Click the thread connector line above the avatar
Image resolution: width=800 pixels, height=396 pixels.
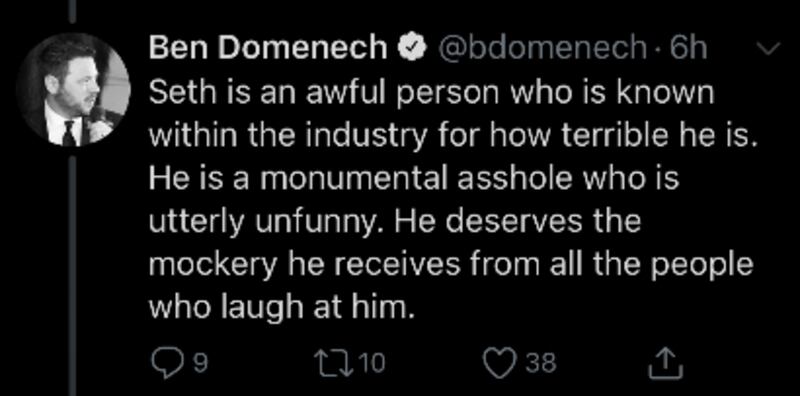pyautogui.click(x=73, y=12)
